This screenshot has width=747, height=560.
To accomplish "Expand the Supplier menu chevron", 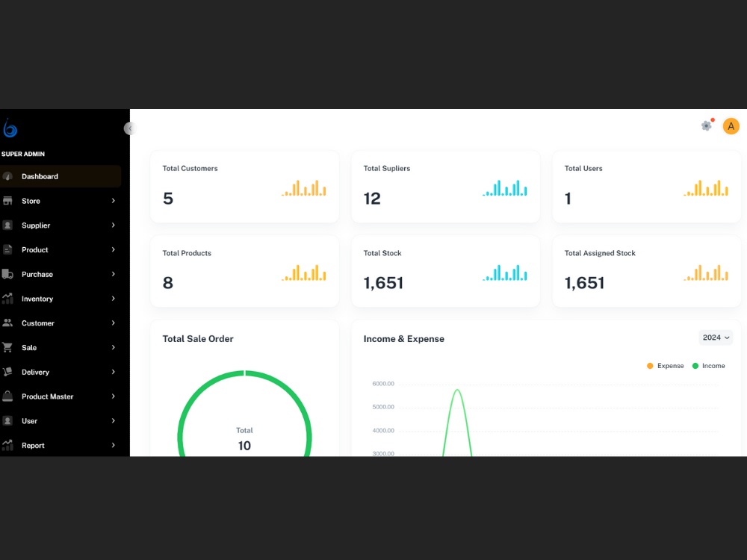I will point(114,225).
